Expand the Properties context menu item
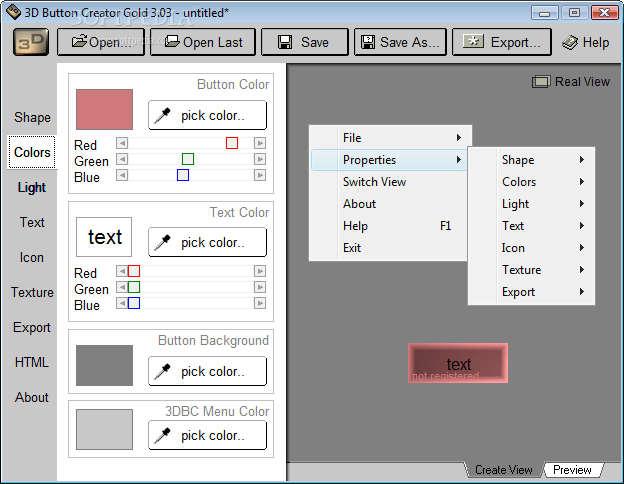624x484 pixels. [389, 160]
